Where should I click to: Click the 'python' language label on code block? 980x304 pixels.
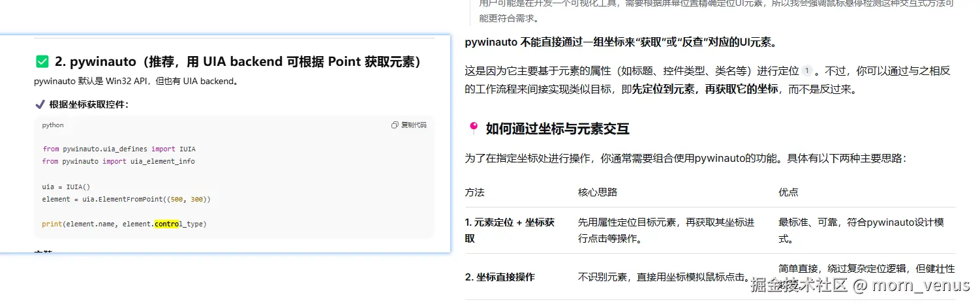(x=53, y=125)
